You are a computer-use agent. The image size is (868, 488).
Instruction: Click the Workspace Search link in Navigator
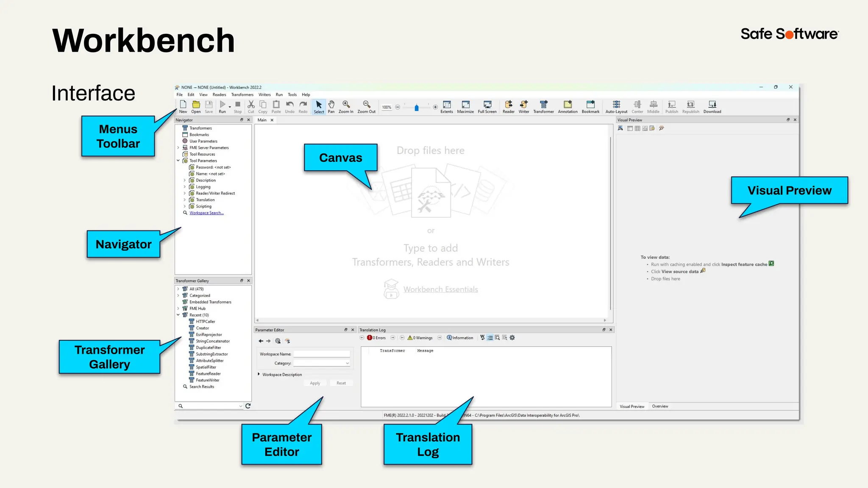[206, 213]
